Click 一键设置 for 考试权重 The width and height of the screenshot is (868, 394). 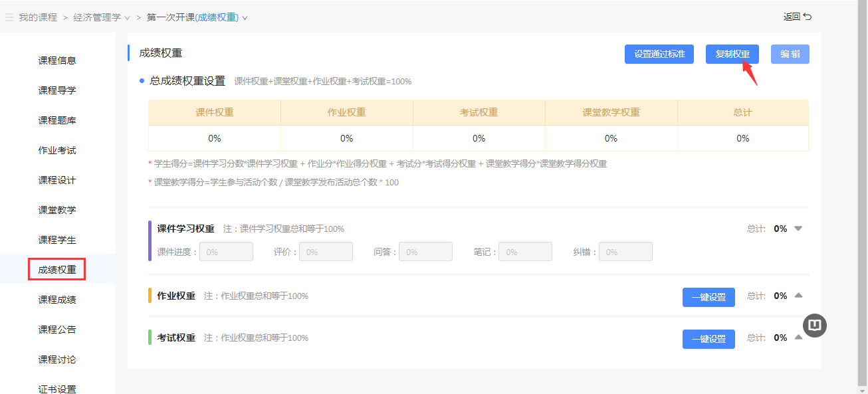708,339
